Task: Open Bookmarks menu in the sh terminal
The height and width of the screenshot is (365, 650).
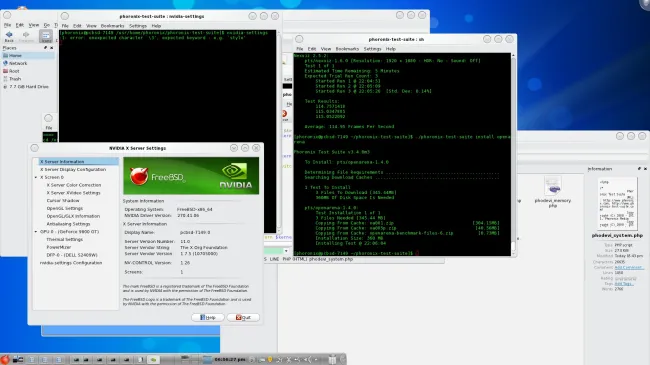Action: tap(347, 49)
